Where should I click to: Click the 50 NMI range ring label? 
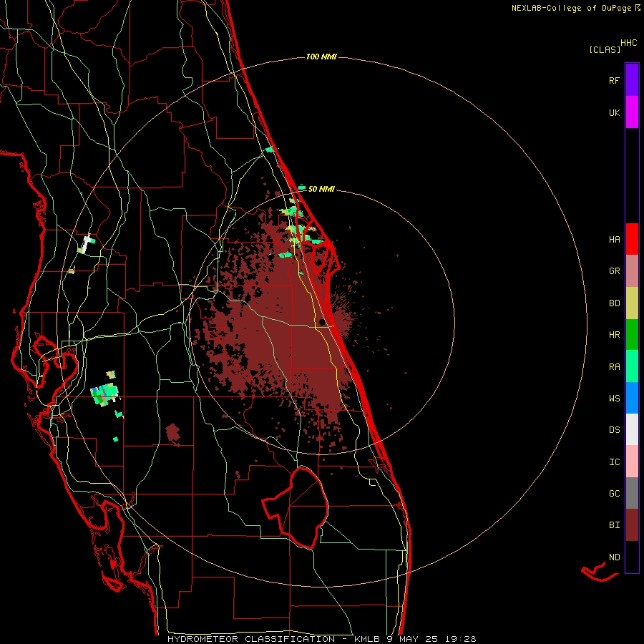click(321, 189)
